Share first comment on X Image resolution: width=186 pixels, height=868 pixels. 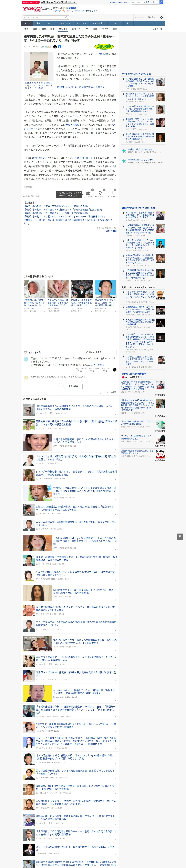coord(115,370)
